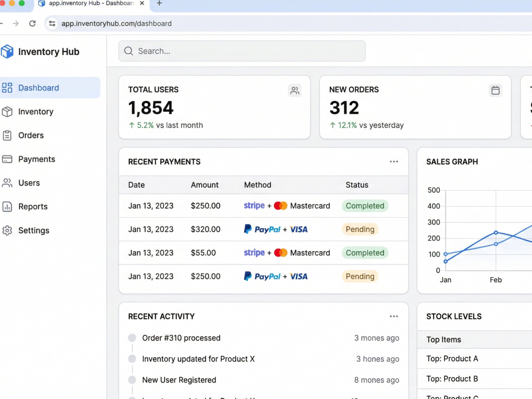
Task: Click Inventory updated for Product X entry
Action: [198, 359]
